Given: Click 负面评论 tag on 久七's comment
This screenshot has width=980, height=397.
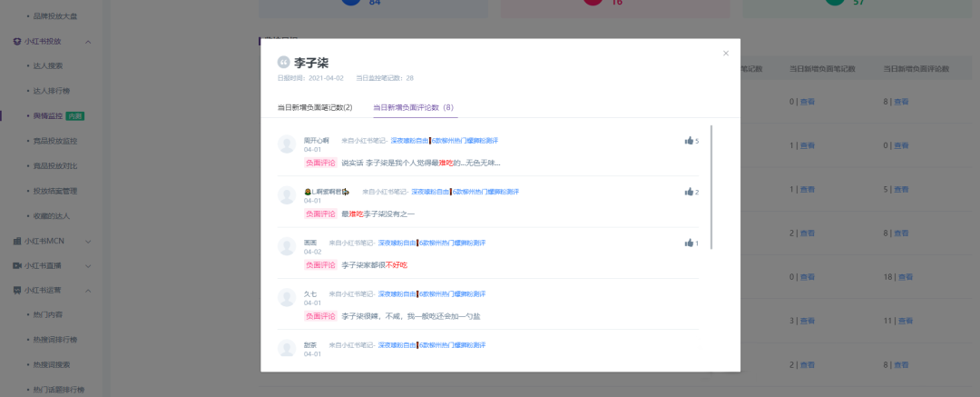Looking at the screenshot, I should coord(320,316).
